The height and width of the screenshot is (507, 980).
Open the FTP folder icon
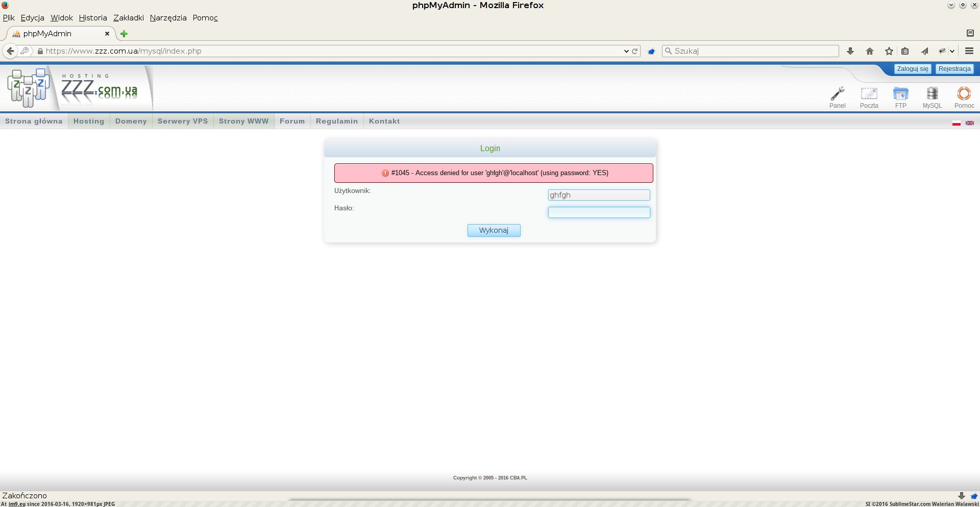(900, 94)
